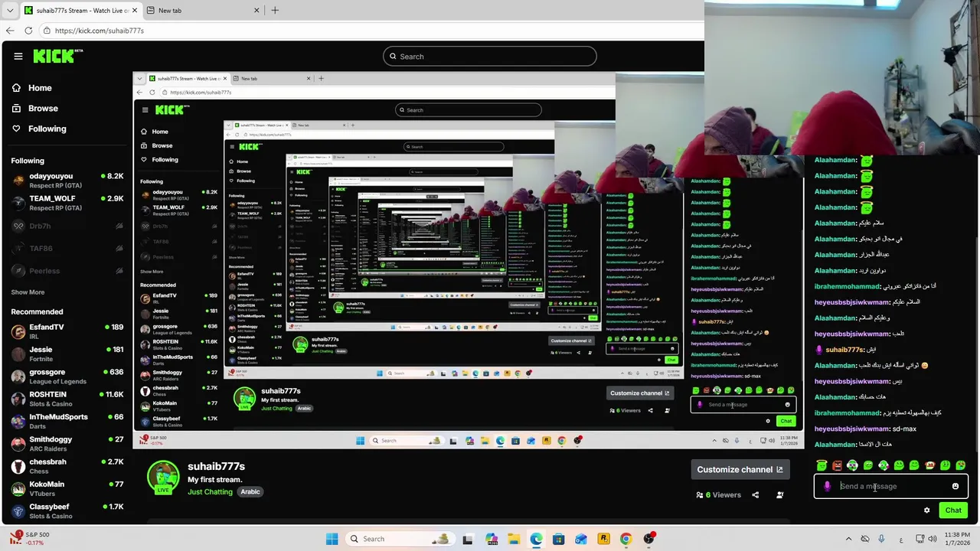Click the suhaib777s live avatar
Viewport: 980px width, 551px height.
point(163,478)
